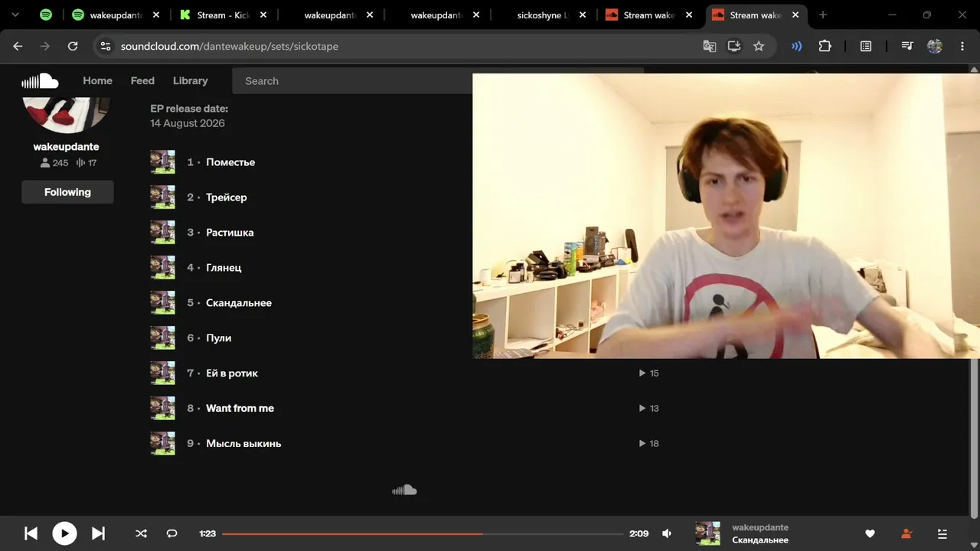Open Feed in SoundCloud navigation
The width and height of the screenshot is (980, 551).
click(142, 80)
